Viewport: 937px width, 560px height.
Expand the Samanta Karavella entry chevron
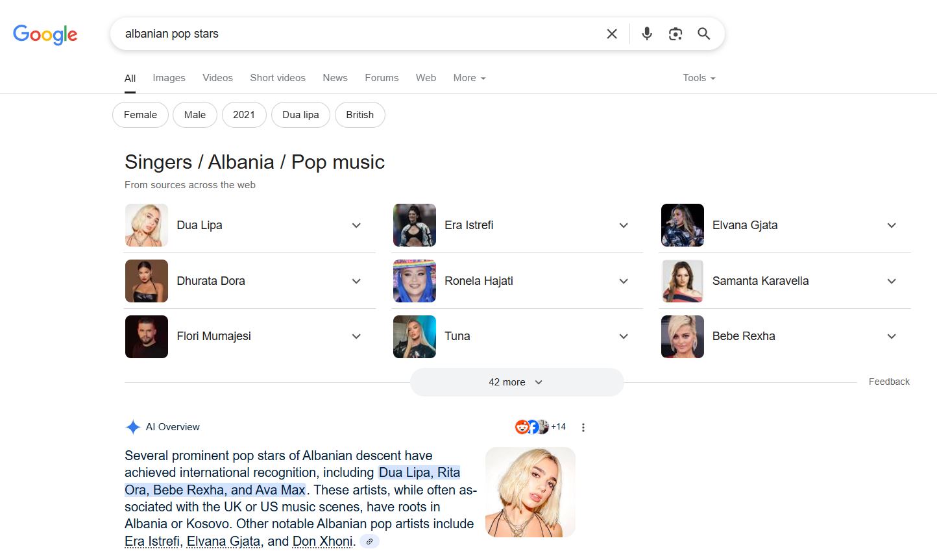pos(892,282)
